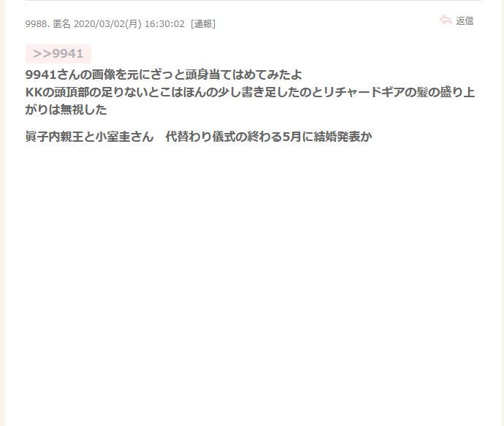Image resolution: width=504 pixels, height=426 pixels.
Task: Click the comment's first line starting 9941さんの画像
Action: pyautogui.click(x=164, y=75)
